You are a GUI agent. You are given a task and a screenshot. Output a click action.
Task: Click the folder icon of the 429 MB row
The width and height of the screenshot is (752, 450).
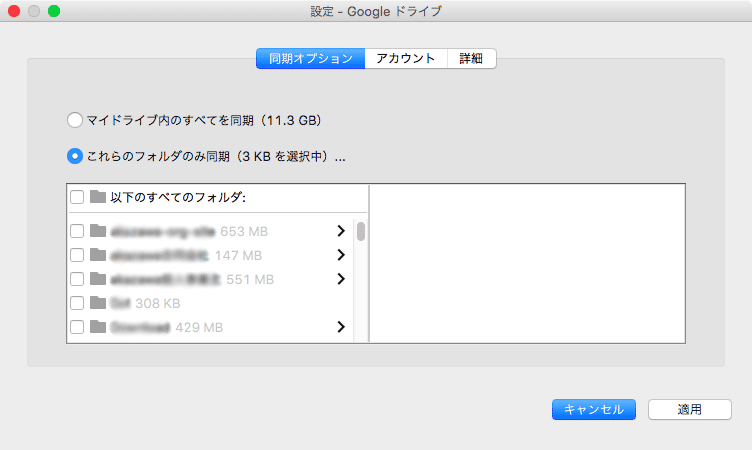98,327
